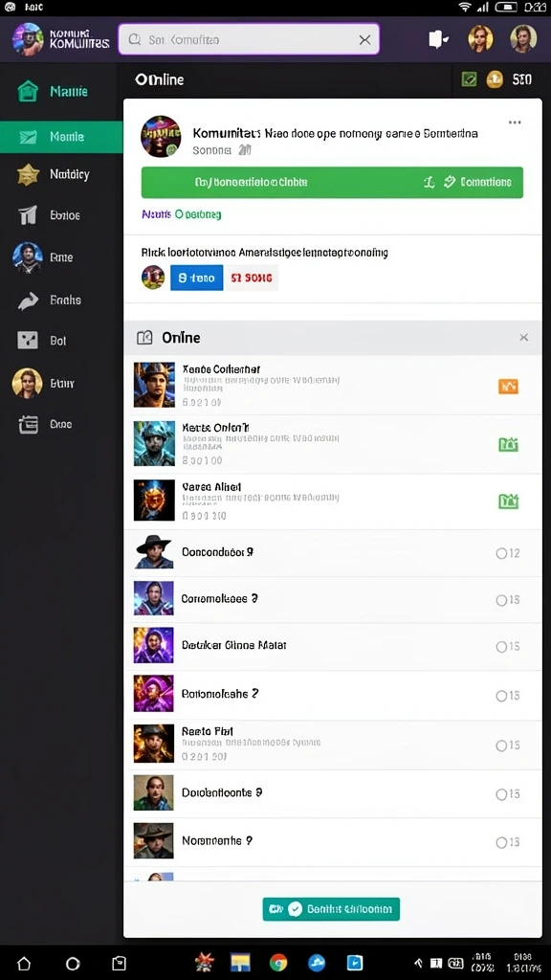The image size is (551, 980).
Task: Open the red starburst app in taskbar
Action: coord(203,962)
